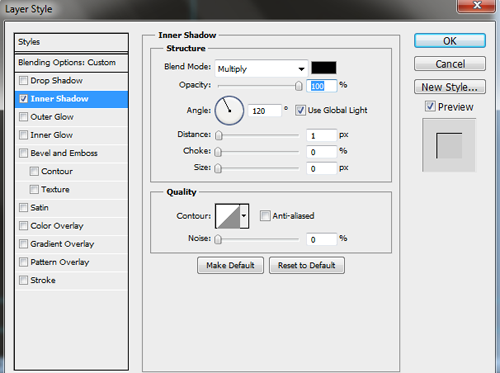Tick the Texture sub-option checkbox
This screenshot has height=373, width=500.
click(34, 189)
